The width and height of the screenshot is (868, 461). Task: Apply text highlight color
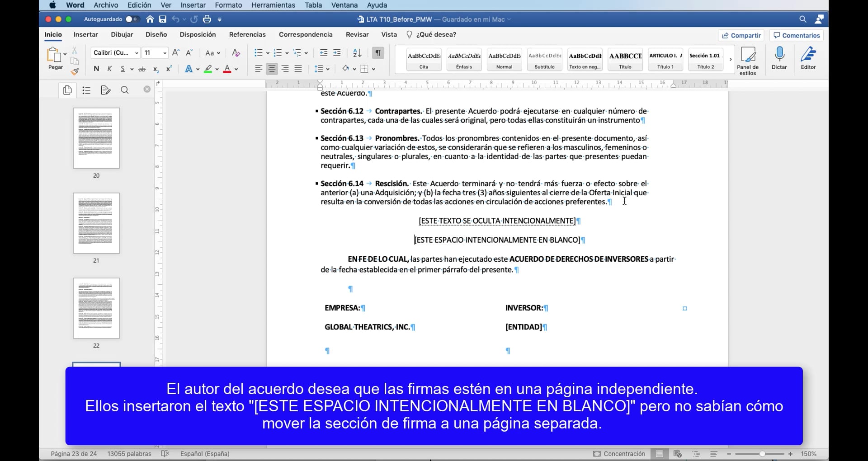209,69
